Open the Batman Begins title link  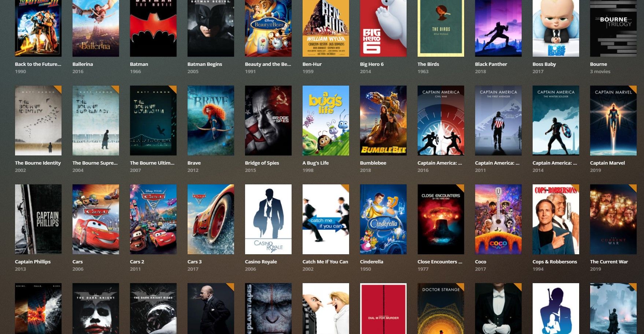[x=205, y=64]
